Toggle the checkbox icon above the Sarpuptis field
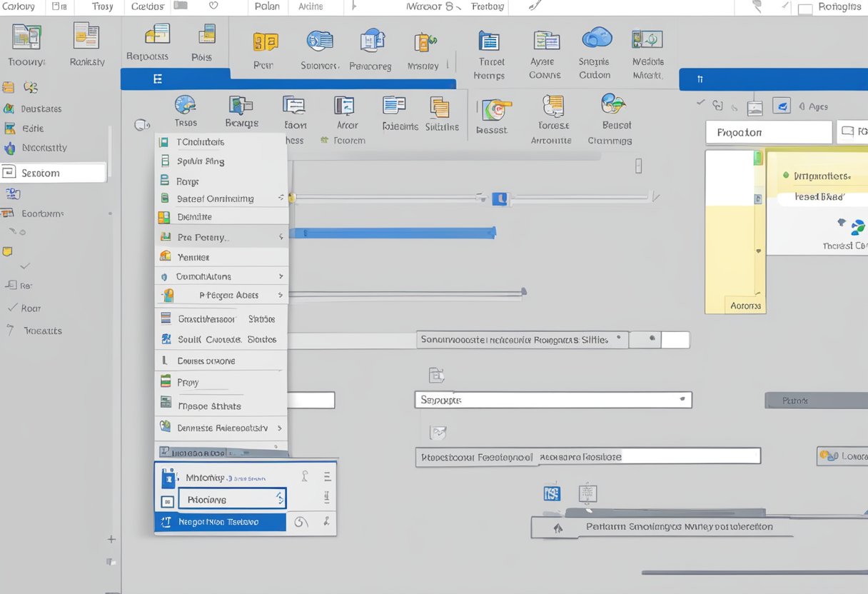Viewport: 868px width, 594px height. pos(436,375)
